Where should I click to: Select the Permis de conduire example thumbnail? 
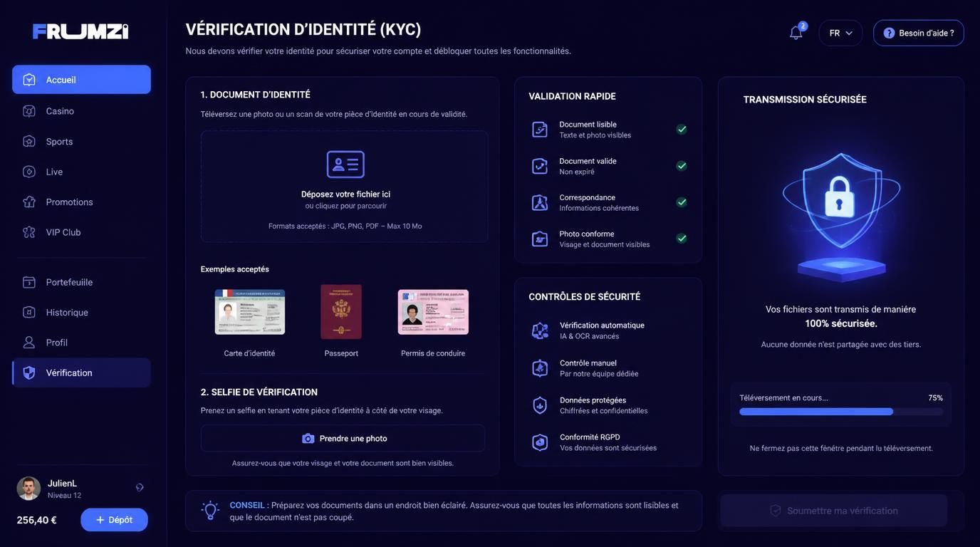click(433, 312)
